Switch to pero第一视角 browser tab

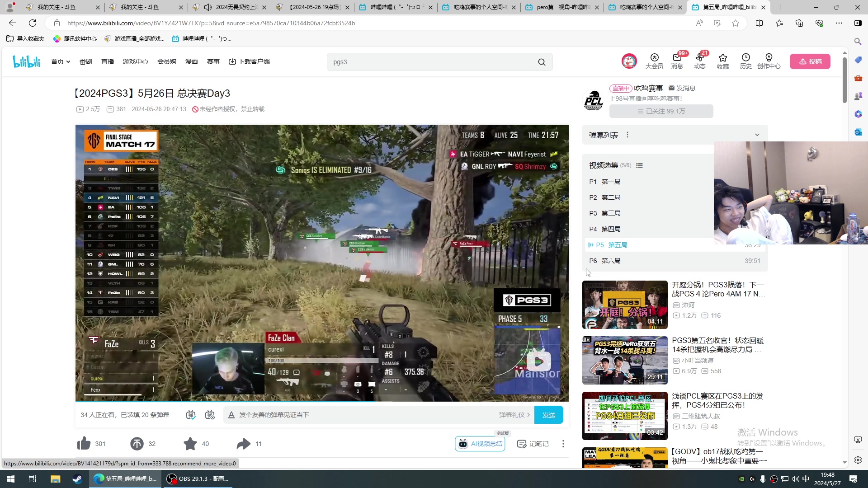coord(563,7)
